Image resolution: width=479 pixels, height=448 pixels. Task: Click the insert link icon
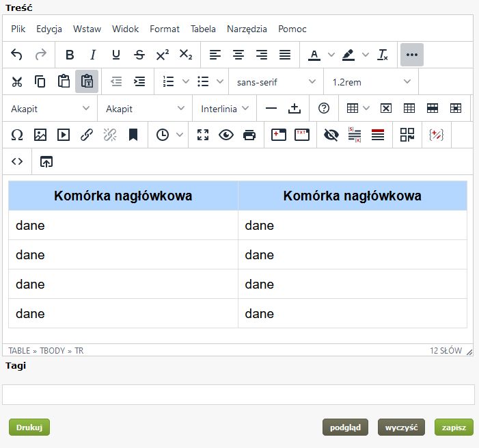(x=87, y=135)
